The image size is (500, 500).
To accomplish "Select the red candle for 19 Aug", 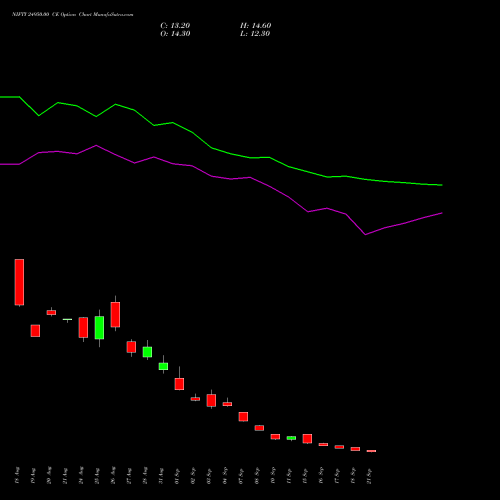I will [35, 331].
